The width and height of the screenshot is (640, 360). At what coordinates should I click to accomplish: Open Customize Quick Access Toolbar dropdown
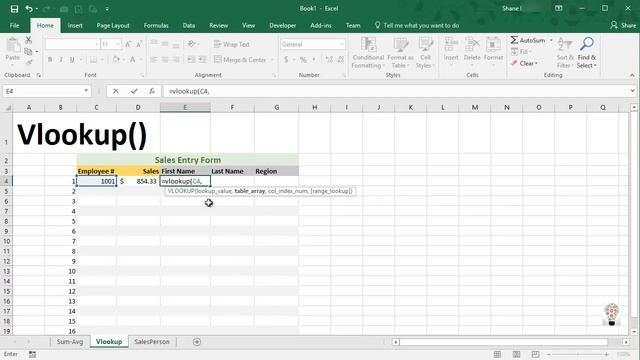coord(107,9)
